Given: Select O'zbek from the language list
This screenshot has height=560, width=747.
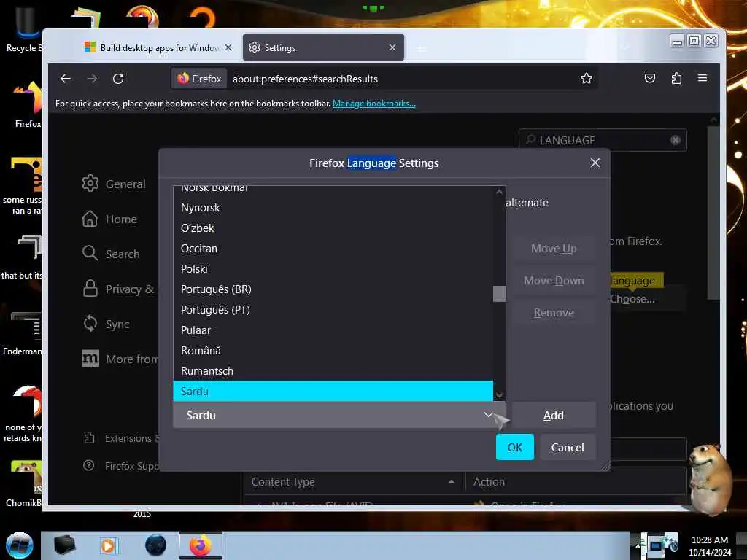Looking at the screenshot, I should click(x=333, y=228).
